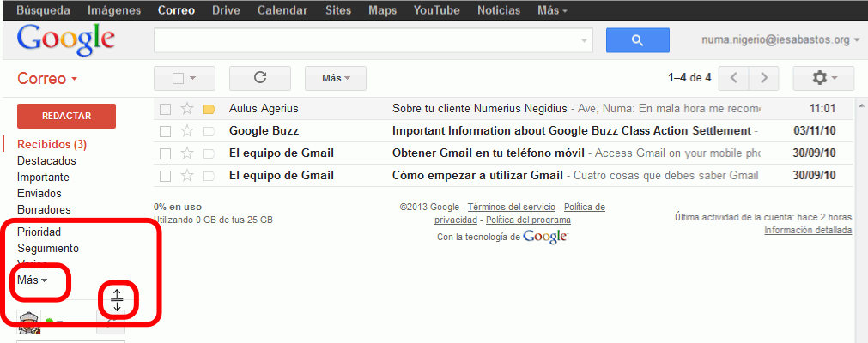Star the Google Buzz message
This screenshot has width=868, height=343.
pyautogui.click(x=187, y=131)
